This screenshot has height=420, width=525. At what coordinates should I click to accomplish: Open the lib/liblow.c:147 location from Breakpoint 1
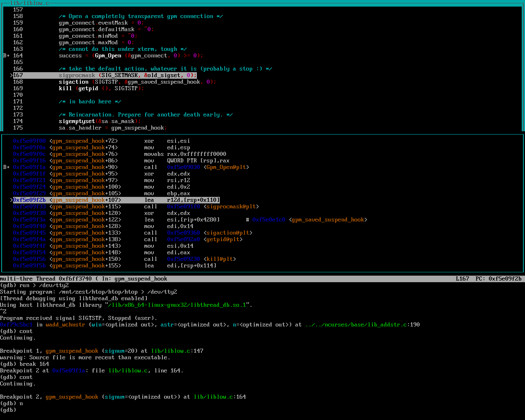coord(177,351)
